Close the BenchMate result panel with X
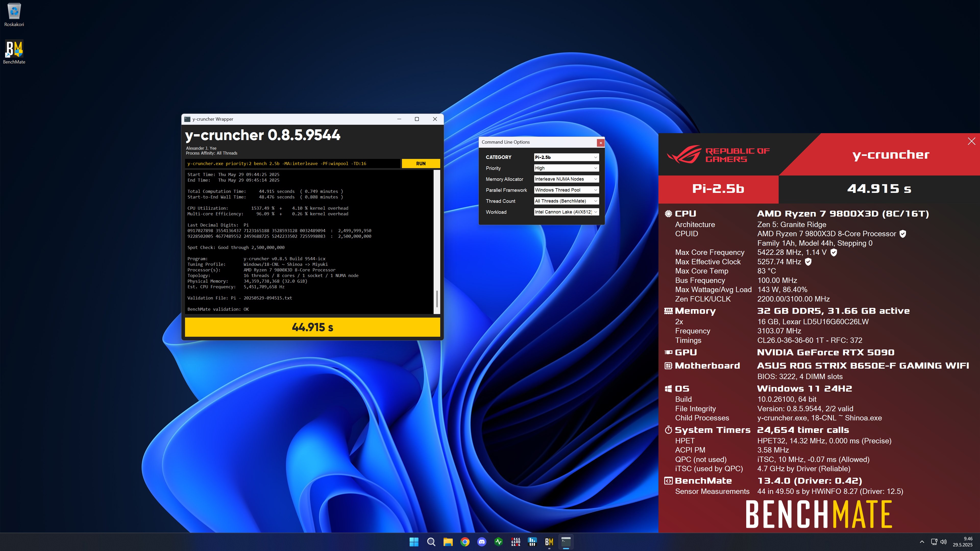The height and width of the screenshot is (551, 980). pos(971,141)
